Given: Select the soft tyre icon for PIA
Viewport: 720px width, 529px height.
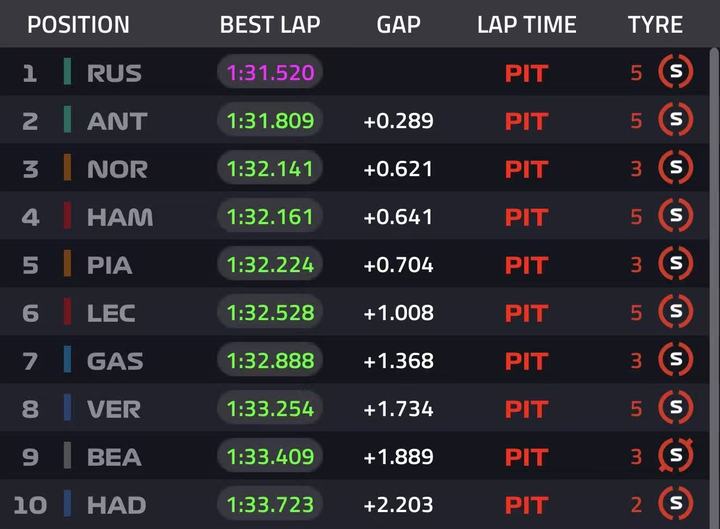Looking at the screenshot, I should point(675,265).
